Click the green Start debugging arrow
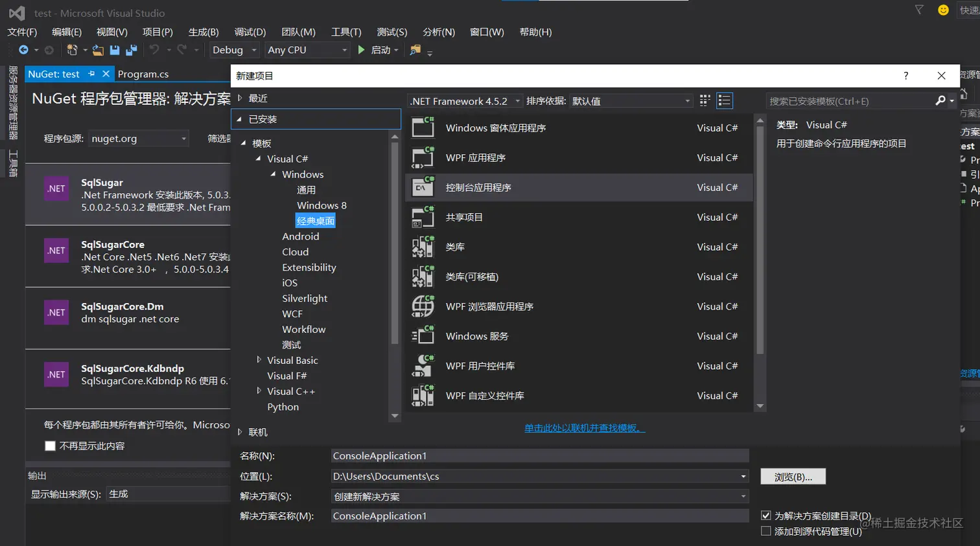 coord(362,50)
